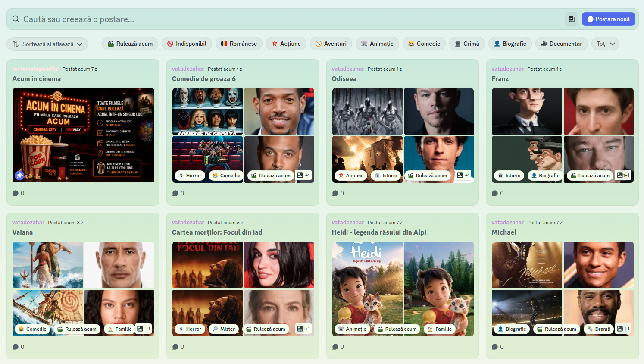
Task: Open comments icon on Franz card
Action: [x=495, y=193]
